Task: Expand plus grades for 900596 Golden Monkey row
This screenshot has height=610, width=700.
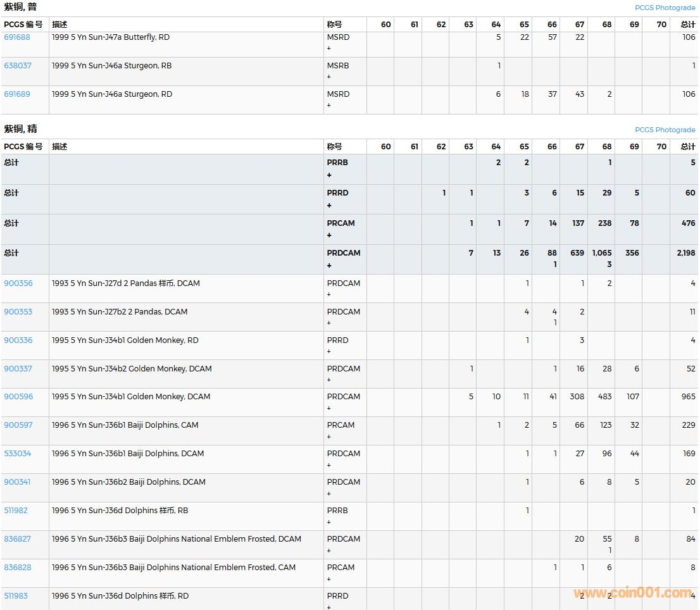Action: click(329, 408)
